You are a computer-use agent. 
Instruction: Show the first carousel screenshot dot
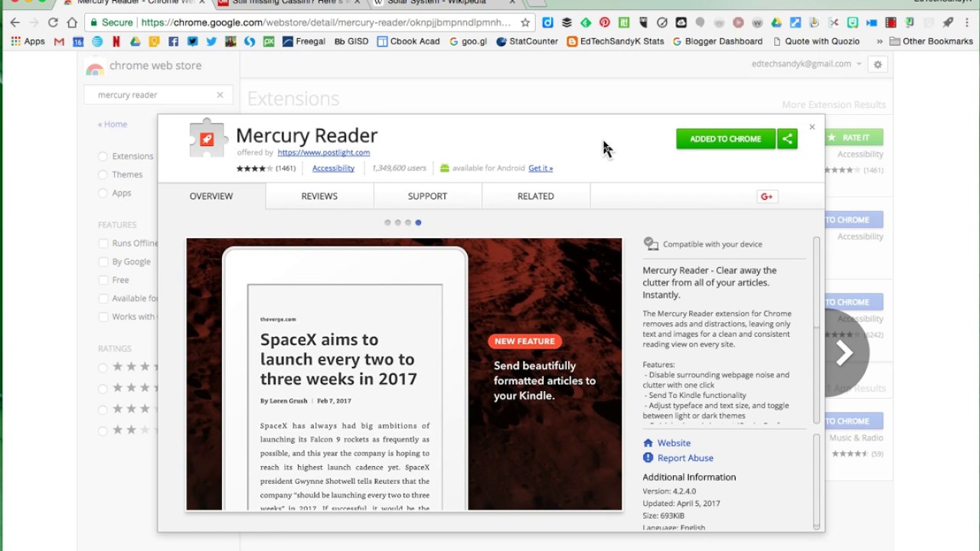click(x=387, y=223)
